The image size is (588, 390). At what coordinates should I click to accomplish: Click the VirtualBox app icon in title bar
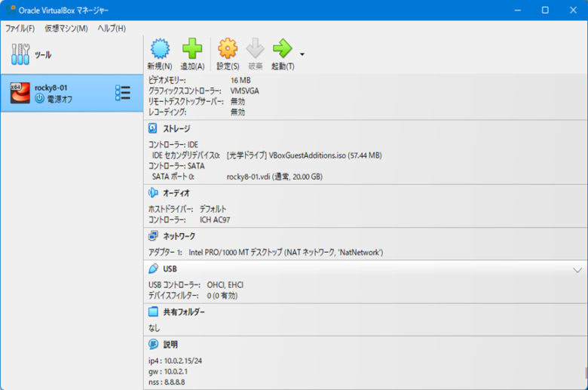(11, 10)
